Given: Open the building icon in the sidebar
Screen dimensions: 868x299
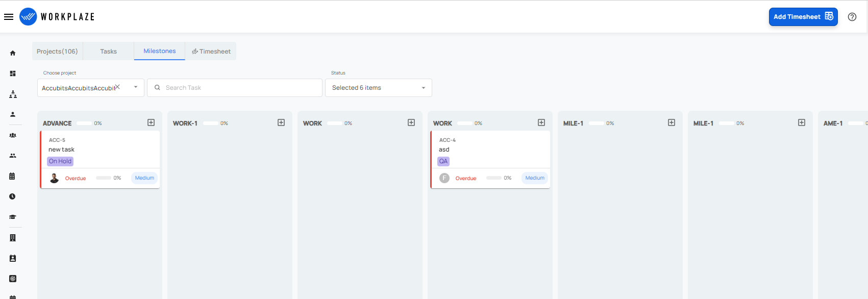Looking at the screenshot, I should [13, 238].
